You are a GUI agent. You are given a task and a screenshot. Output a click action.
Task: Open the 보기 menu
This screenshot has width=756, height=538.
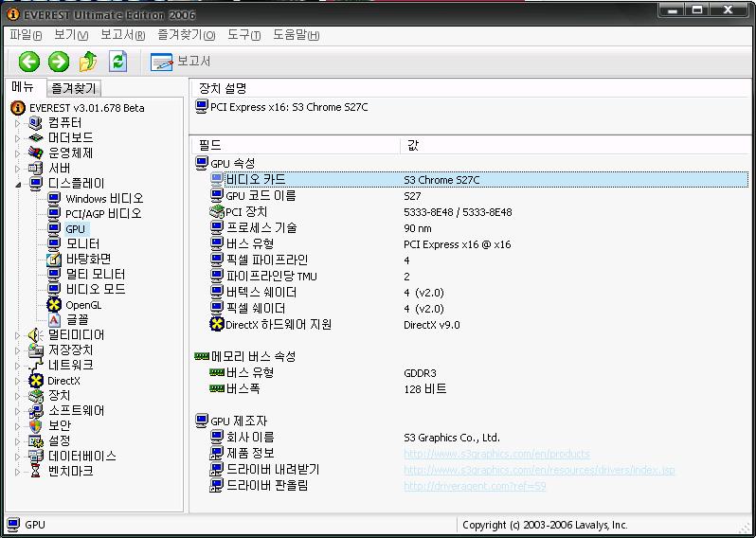71,35
